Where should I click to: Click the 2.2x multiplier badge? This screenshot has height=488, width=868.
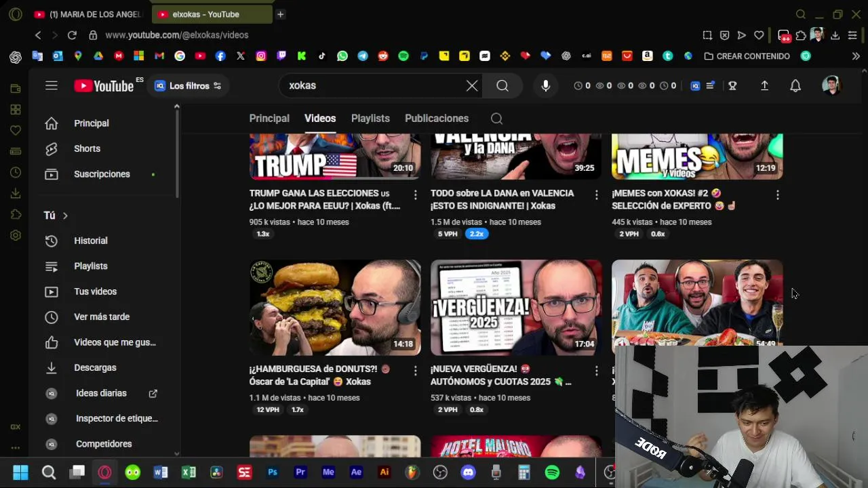pos(477,234)
